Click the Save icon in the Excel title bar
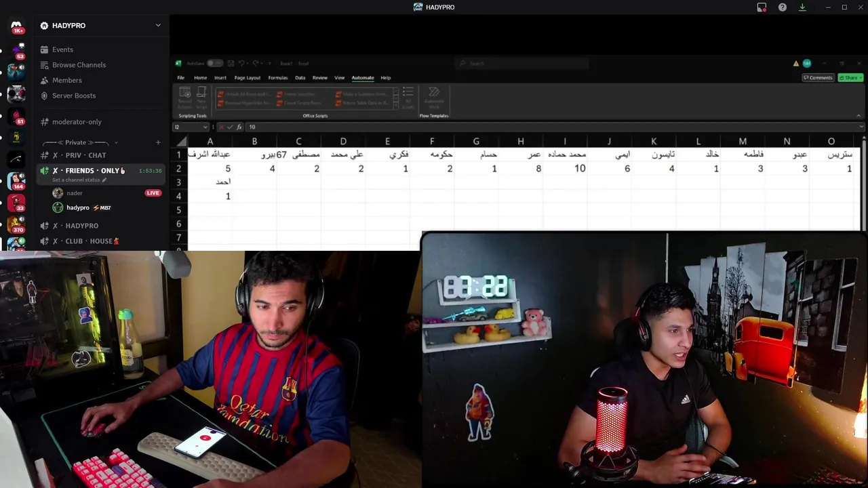Screen dimensions: 868x488 (x=231, y=63)
